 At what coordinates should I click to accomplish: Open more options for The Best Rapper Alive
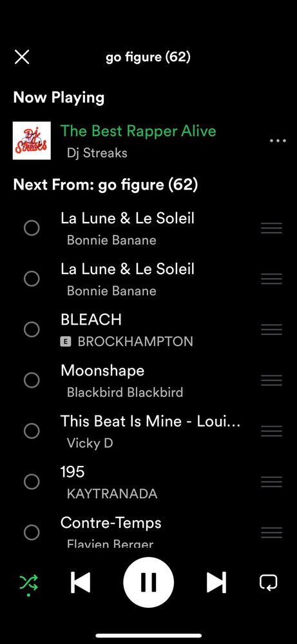point(278,141)
